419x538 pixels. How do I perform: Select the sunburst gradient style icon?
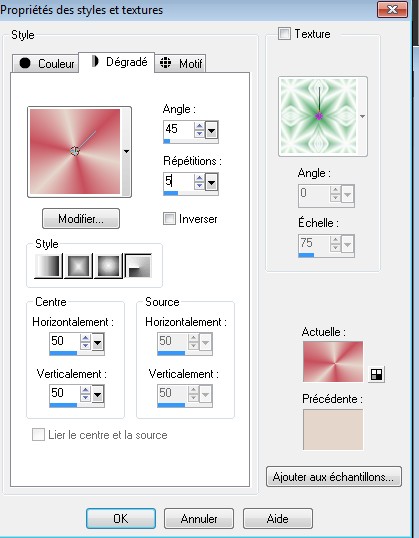(108, 266)
